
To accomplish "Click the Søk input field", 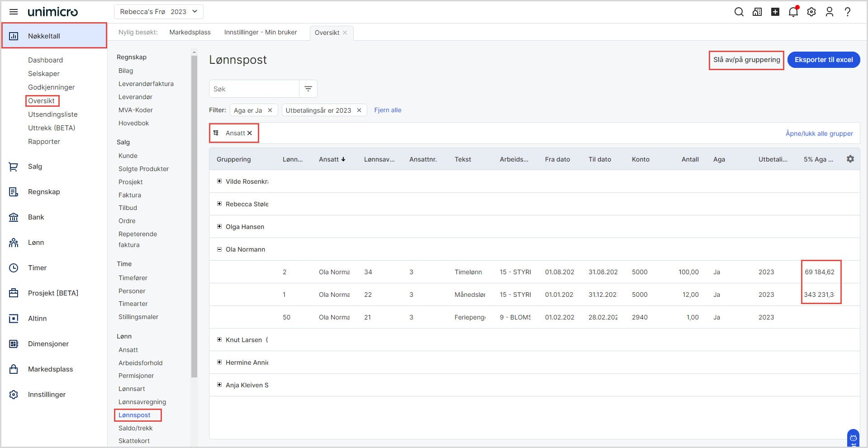I will [x=254, y=89].
